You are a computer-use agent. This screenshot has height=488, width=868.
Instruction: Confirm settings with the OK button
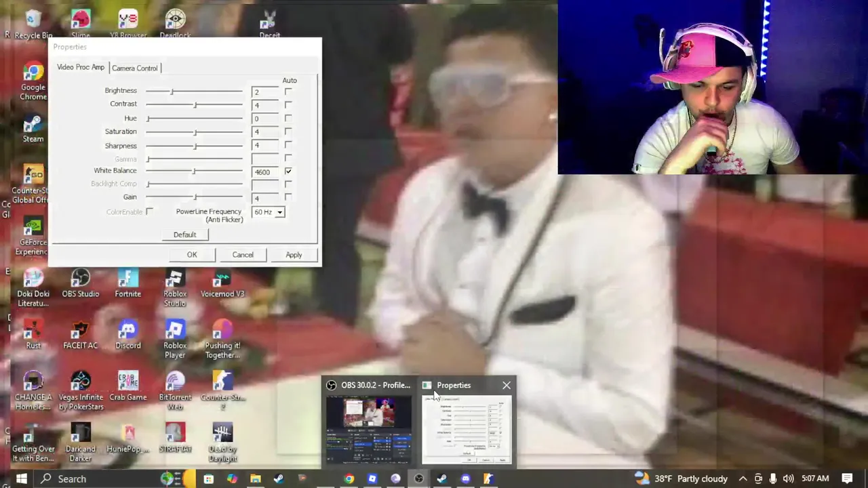192,255
